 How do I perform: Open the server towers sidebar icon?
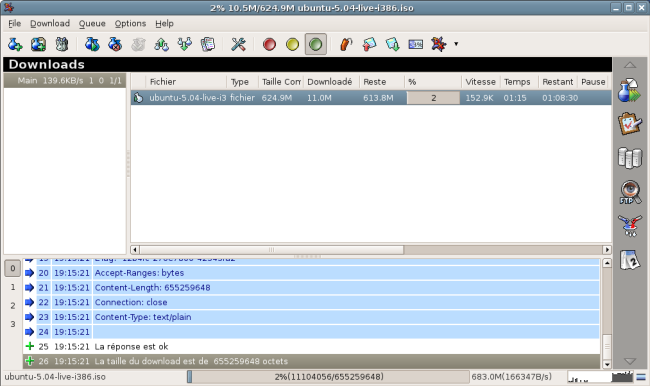(630, 158)
